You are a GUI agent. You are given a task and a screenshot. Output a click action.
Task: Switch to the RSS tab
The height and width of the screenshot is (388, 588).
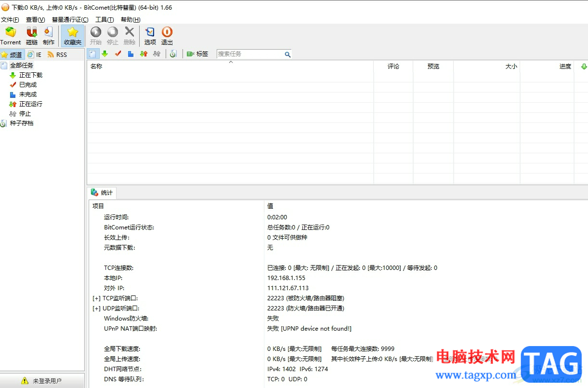[x=57, y=55]
